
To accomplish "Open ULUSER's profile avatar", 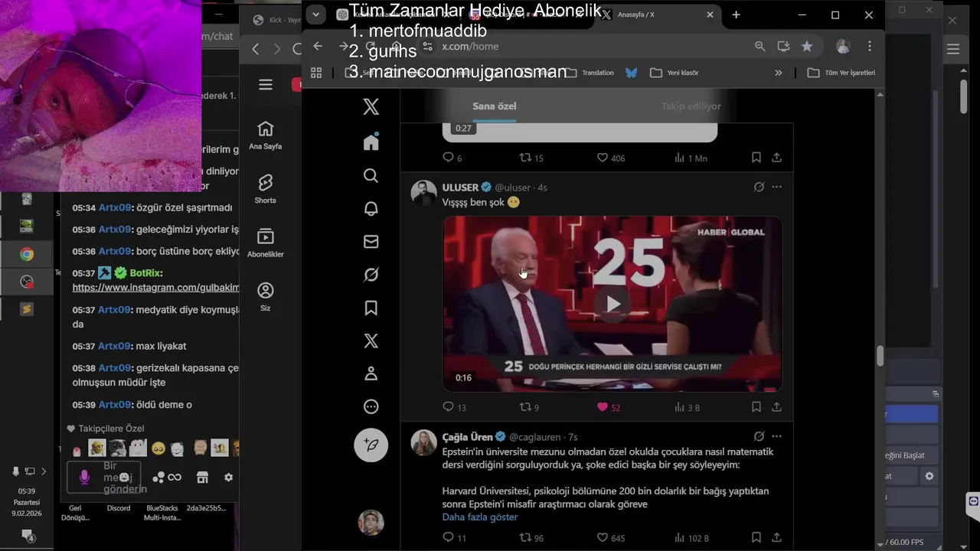I will pos(424,193).
